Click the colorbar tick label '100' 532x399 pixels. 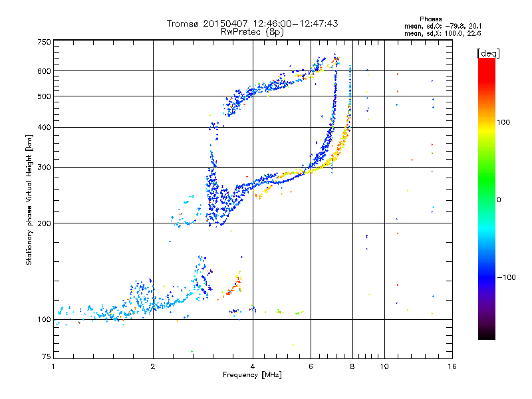(503, 122)
